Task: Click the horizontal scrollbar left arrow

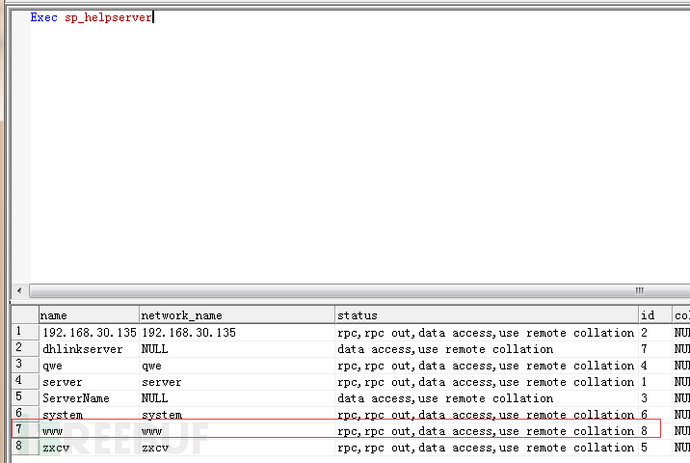Action: tap(19, 290)
